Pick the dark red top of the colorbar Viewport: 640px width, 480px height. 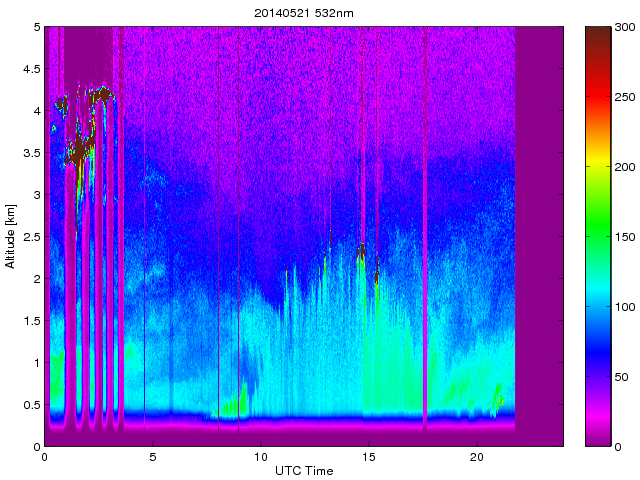(x=597, y=33)
